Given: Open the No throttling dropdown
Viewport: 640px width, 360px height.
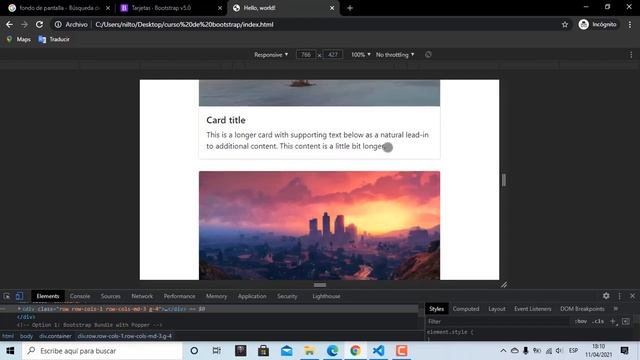Looking at the screenshot, I should pos(395,54).
